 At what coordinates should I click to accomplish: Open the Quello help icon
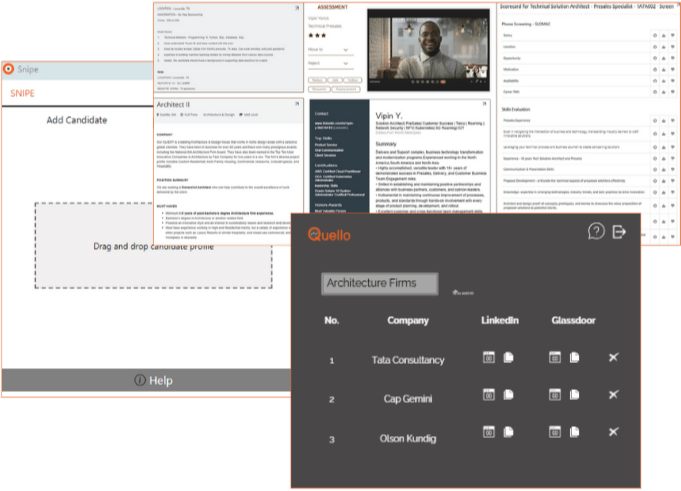pos(596,232)
